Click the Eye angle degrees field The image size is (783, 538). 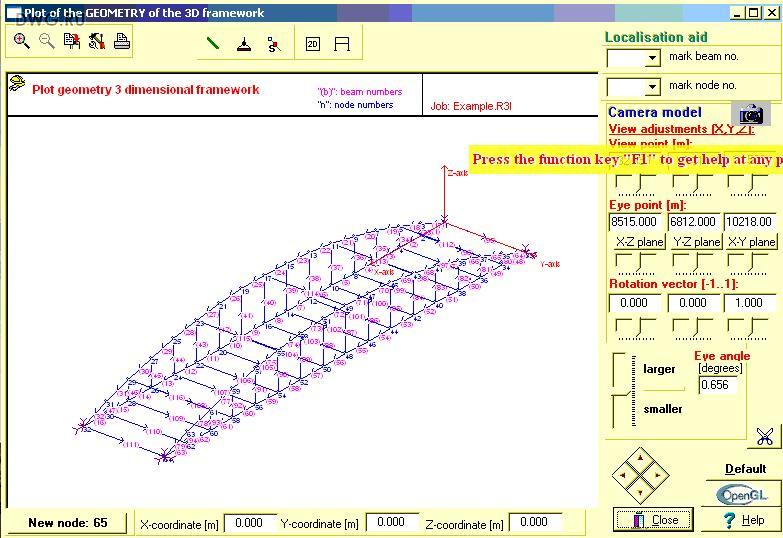[716, 385]
